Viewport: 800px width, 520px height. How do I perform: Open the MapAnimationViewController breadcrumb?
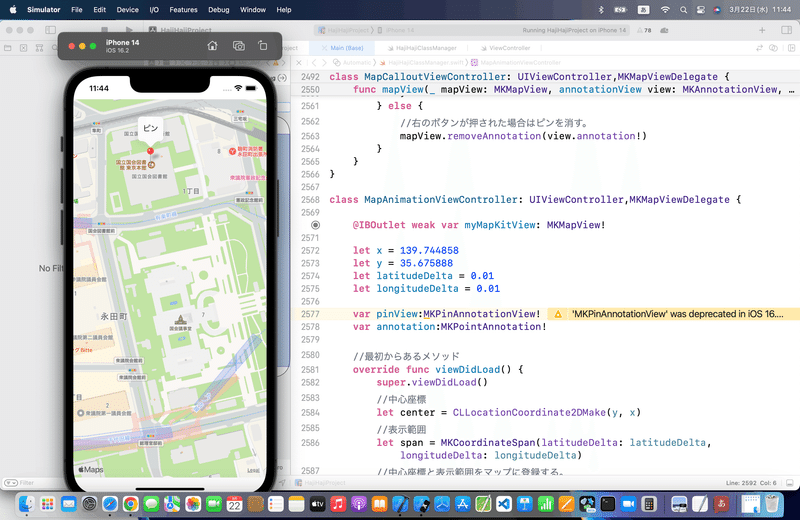coord(516,63)
